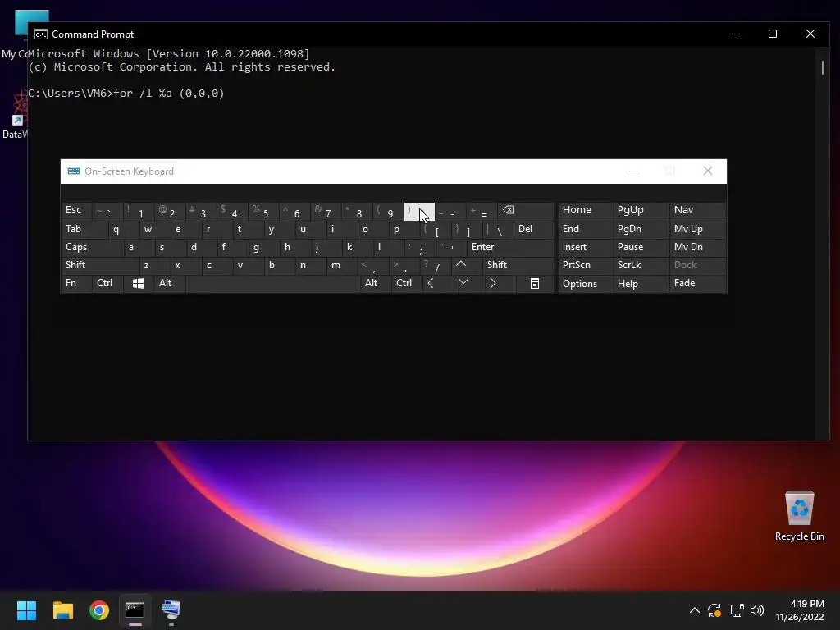Open File Explorer from the taskbar
Viewport: 840px width, 630px height.
click(62, 610)
